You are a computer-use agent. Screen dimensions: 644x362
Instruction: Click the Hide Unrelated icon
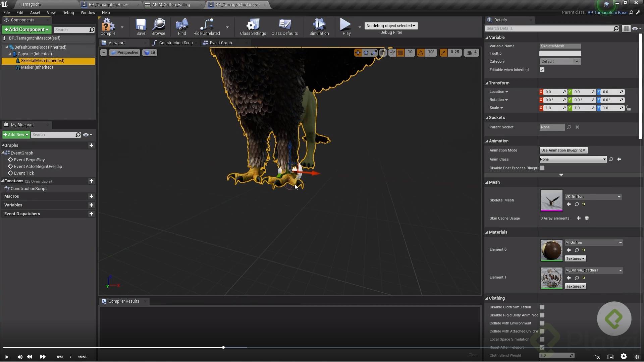coord(206,26)
